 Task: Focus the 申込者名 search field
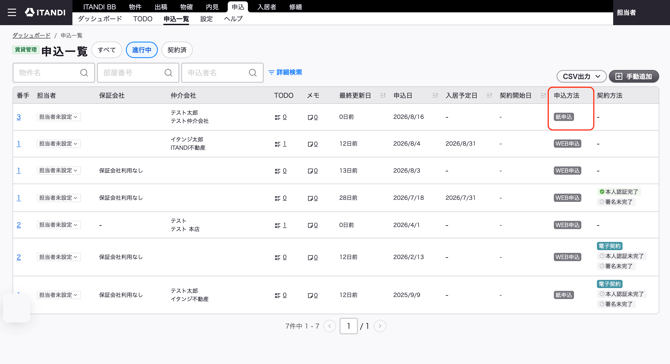click(222, 73)
